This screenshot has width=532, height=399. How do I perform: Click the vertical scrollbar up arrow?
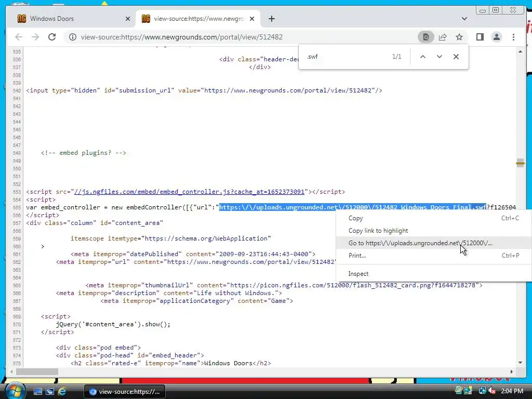pos(520,51)
